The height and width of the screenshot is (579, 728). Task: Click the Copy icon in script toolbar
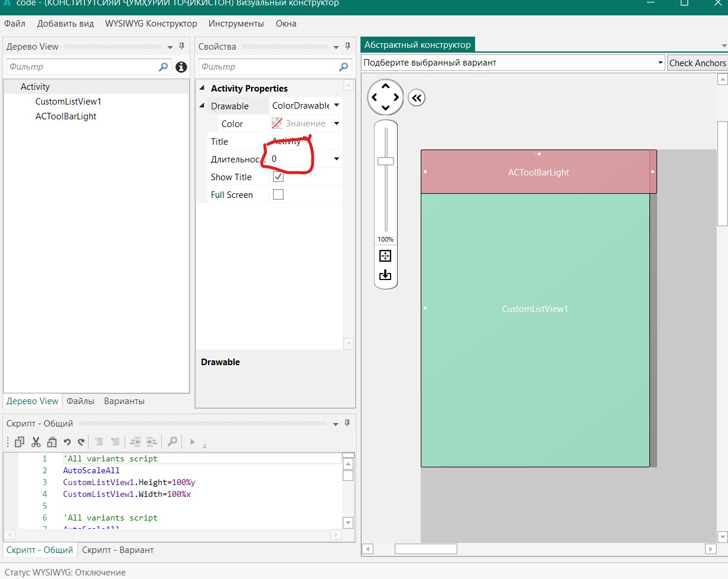19,441
